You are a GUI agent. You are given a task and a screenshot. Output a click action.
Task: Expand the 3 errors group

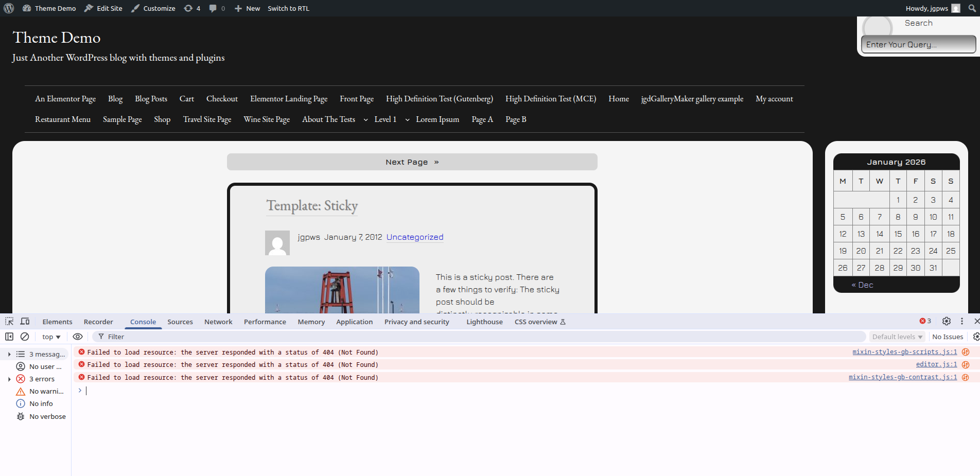9,379
